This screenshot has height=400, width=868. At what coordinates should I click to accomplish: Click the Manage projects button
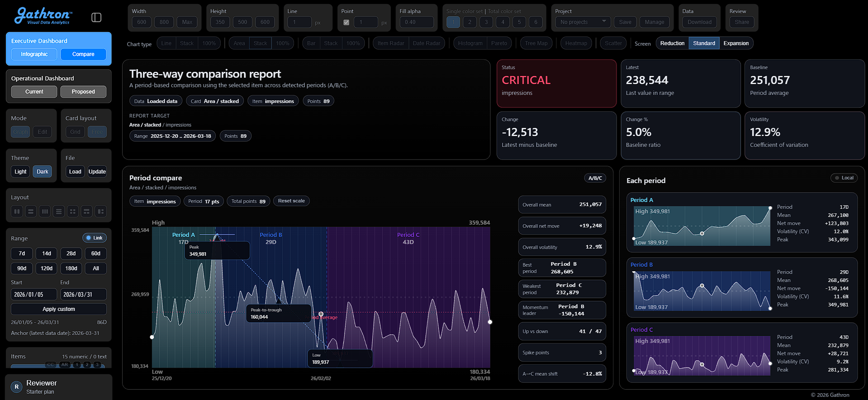pos(655,22)
